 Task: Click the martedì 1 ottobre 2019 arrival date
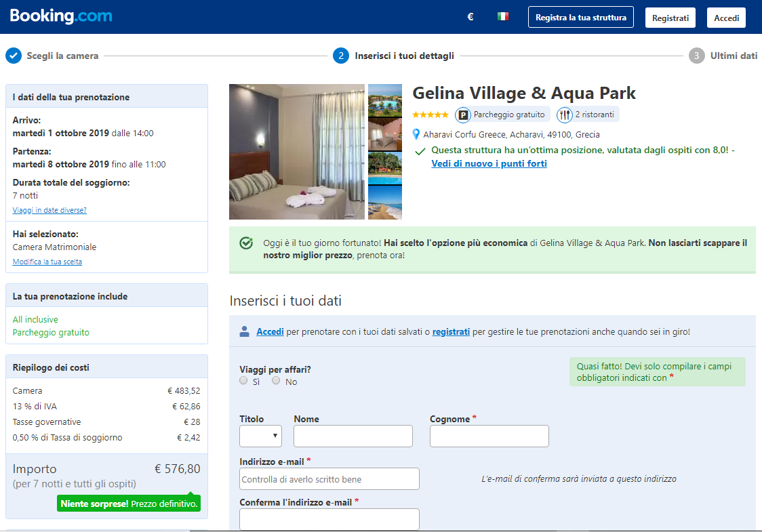[61, 133]
